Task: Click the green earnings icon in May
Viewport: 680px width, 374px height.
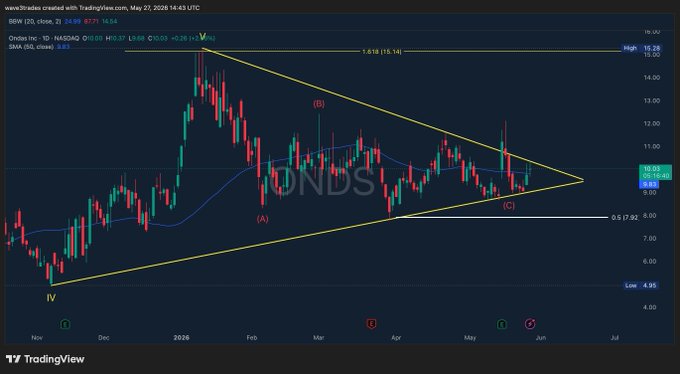Action: coord(502,324)
